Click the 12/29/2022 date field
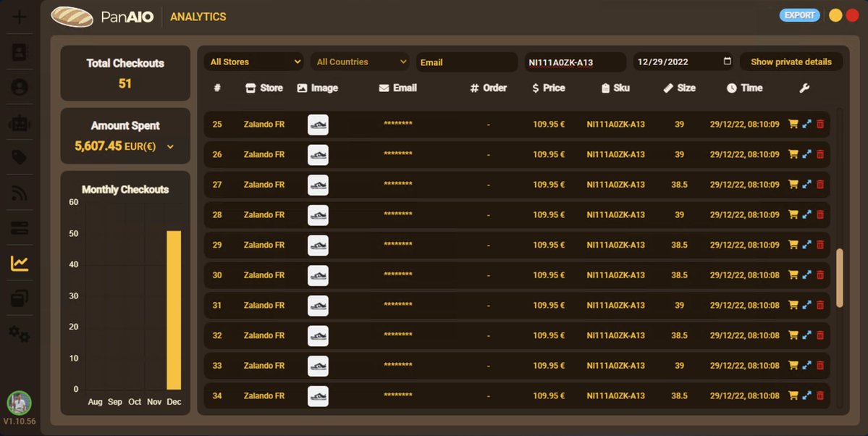This screenshot has width=868, height=436. tap(683, 62)
